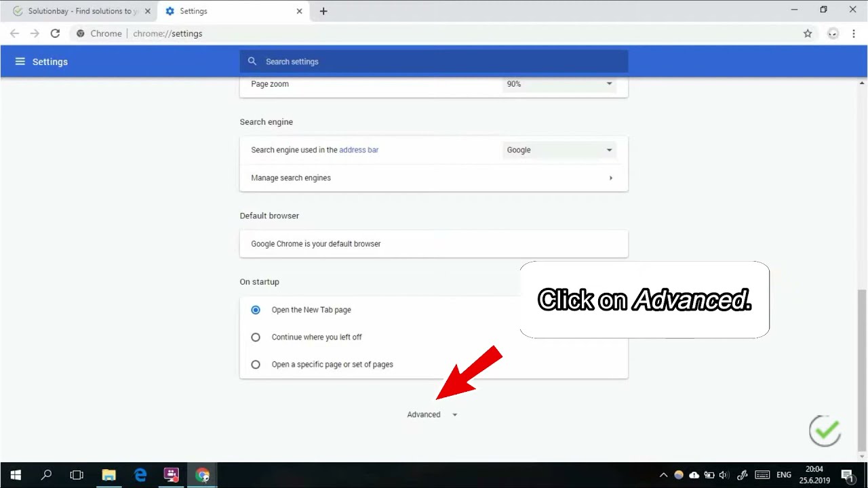This screenshot has width=868, height=488.
Task: Open Task View on the taskbar
Action: tap(77, 475)
